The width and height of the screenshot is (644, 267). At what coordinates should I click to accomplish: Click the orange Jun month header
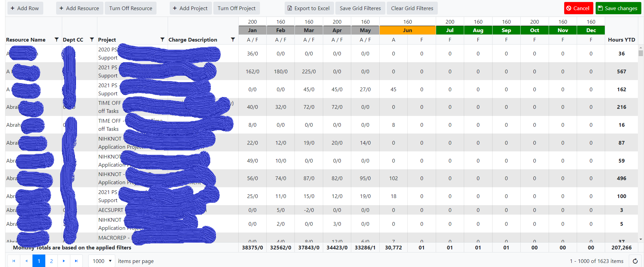coord(407,30)
